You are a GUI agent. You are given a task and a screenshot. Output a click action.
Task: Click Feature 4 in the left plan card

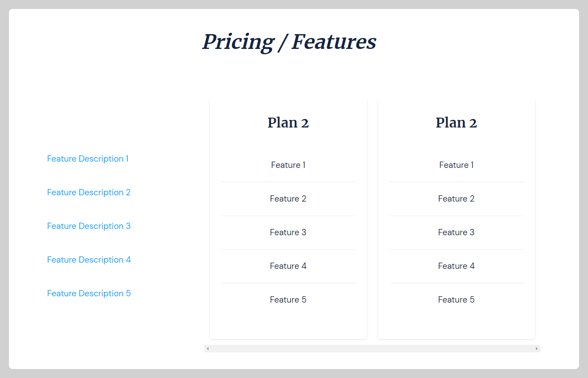(288, 266)
